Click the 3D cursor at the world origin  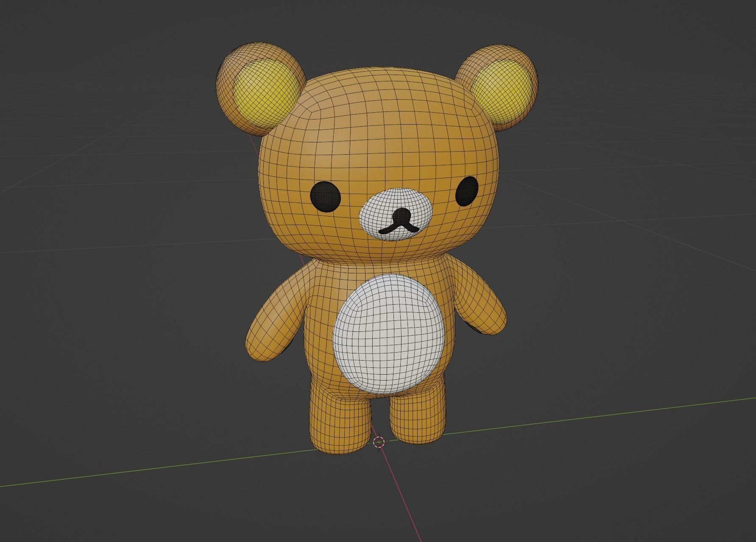pos(379,442)
